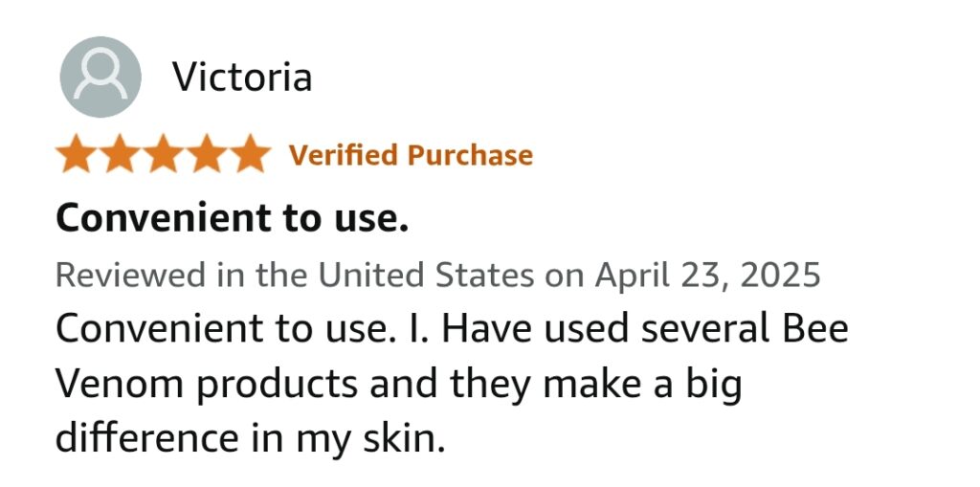Viewport: 980px width, 487px height.
Task: Click the gray profile avatar icon
Action: pyautogui.click(x=100, y=77)
